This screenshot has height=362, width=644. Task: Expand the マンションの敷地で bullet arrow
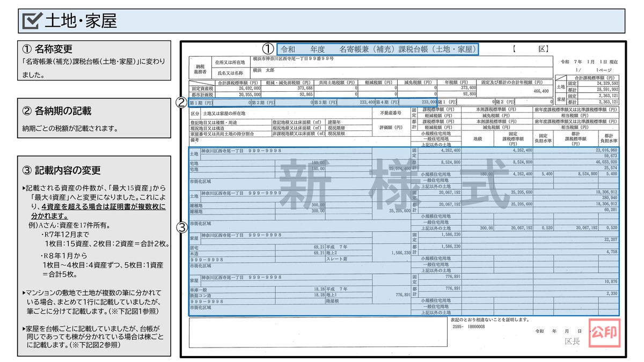click(x=24, y=292)
